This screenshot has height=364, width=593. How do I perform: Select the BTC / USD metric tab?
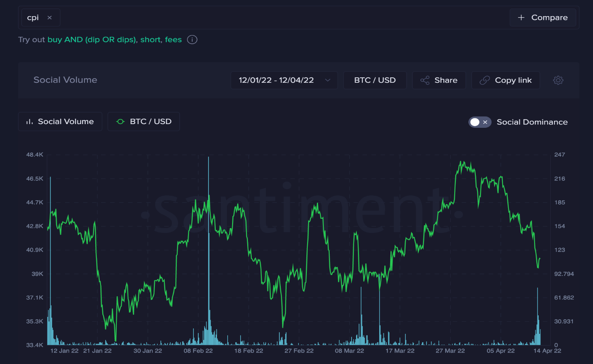150,122
